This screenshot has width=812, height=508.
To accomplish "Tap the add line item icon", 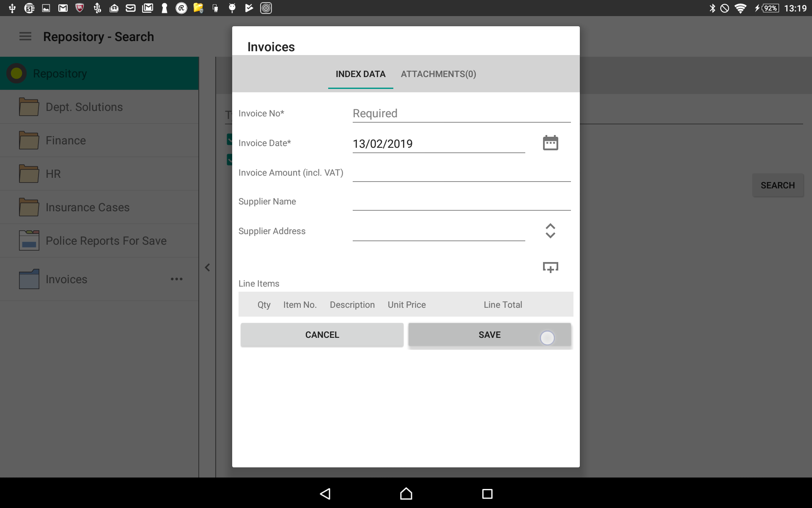I will coord(550,267).
